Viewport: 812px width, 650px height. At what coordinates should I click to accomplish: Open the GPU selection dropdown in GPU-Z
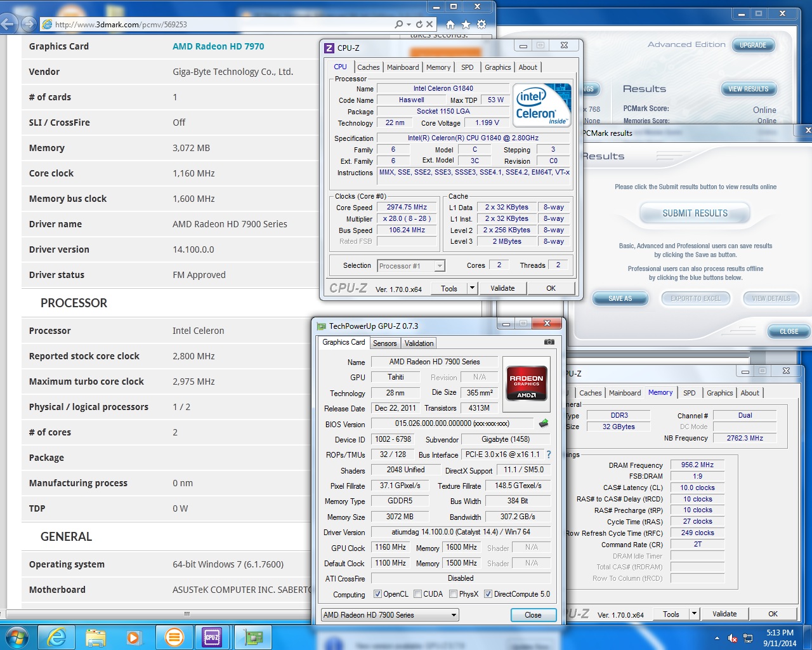[x=390, y=614]
